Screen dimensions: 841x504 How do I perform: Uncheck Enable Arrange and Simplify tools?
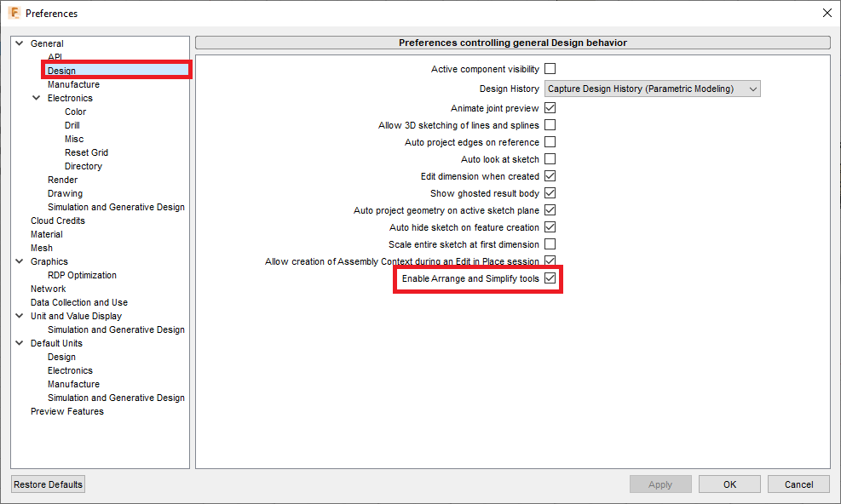coord(550,278)
